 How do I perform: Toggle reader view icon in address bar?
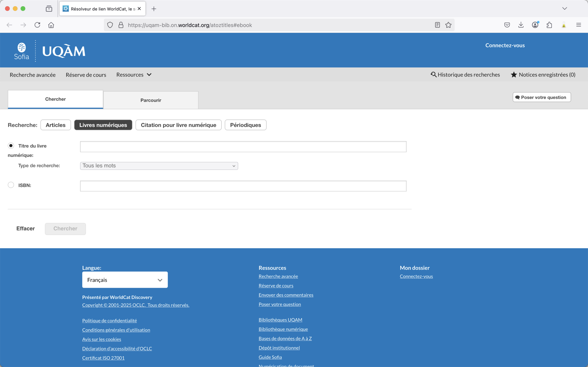[437, 25]
